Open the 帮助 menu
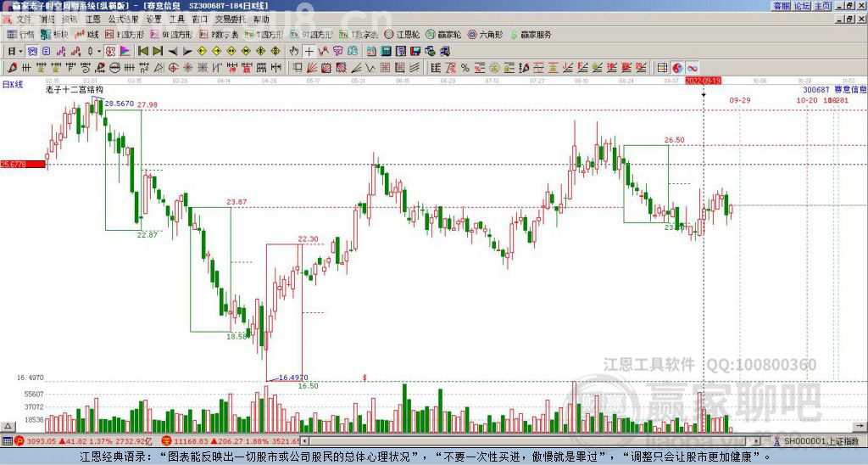Viewport: 868px width, 465px height. 261,20
